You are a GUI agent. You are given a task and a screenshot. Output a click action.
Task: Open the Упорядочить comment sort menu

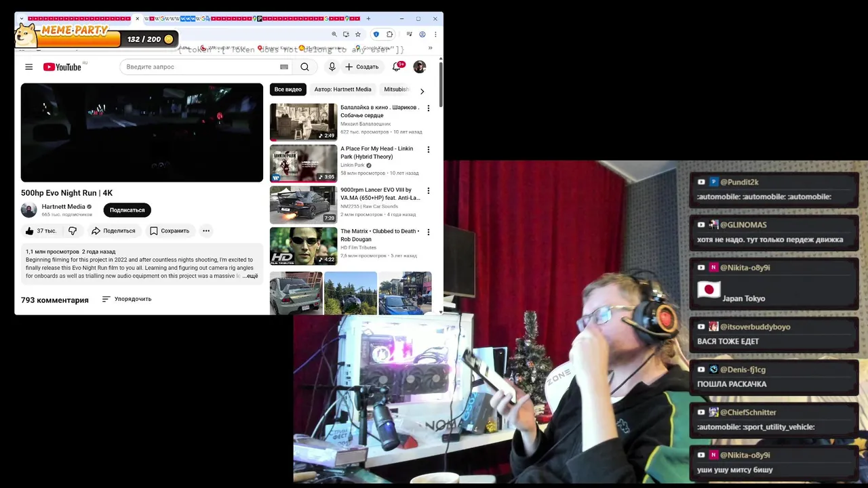pos(127,299)
